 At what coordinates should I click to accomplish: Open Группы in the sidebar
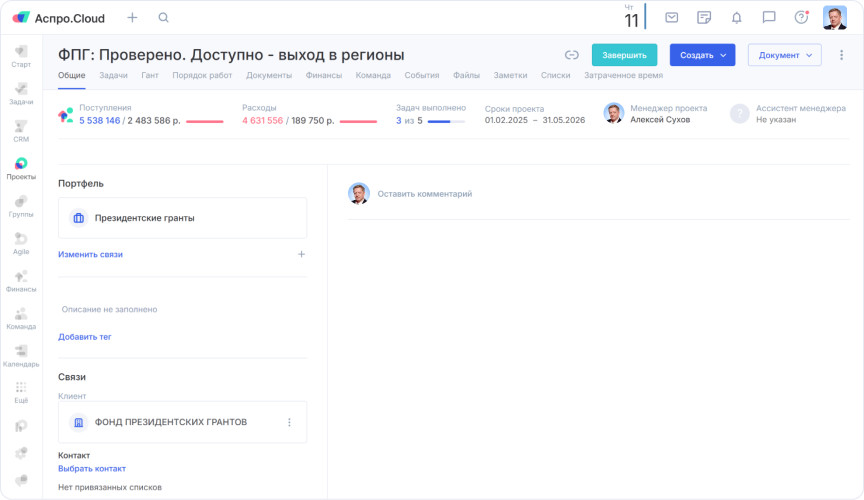pos(21,206)
